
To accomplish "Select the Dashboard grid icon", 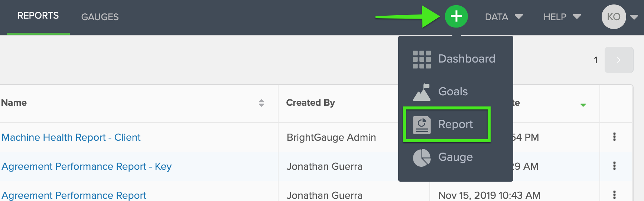I will [422, 60].
